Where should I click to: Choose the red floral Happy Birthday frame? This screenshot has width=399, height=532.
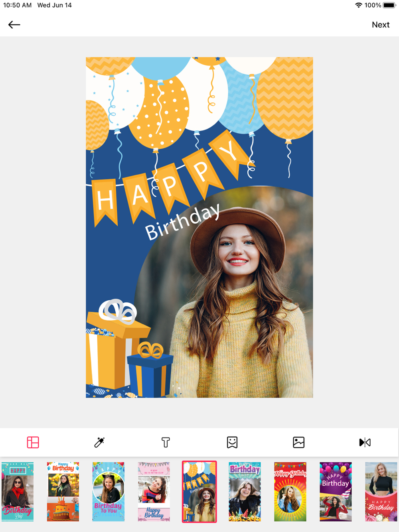[x=381, y=492]
